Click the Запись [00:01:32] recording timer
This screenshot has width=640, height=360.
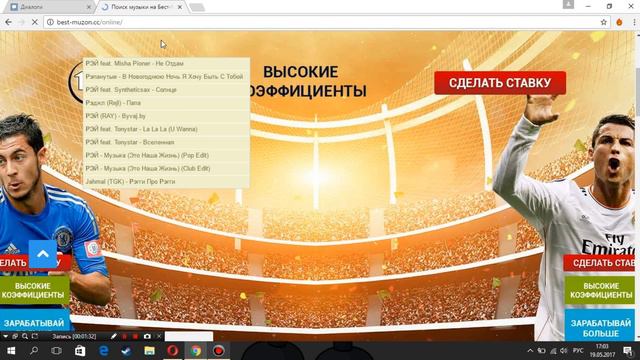pos(74,337)
